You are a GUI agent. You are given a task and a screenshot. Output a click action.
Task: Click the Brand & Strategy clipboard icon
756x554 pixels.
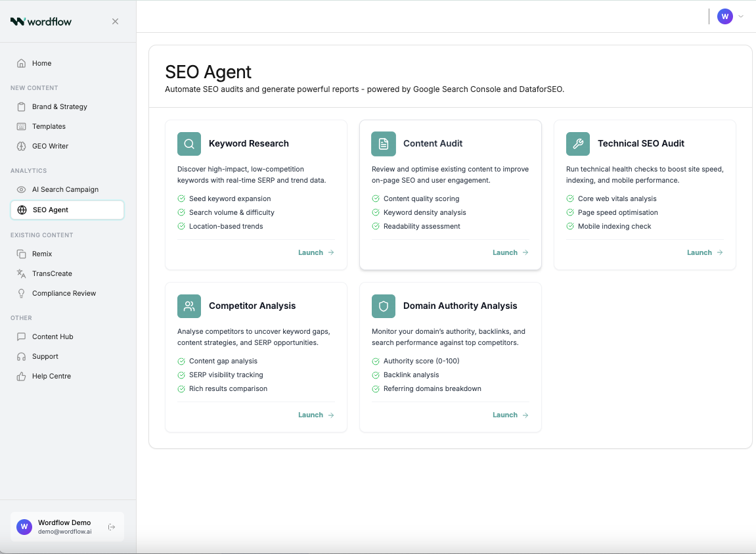click(21, 106)
